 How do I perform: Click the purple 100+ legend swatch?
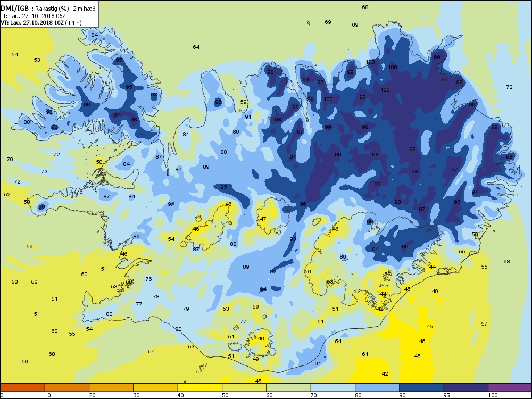(510, 387)
